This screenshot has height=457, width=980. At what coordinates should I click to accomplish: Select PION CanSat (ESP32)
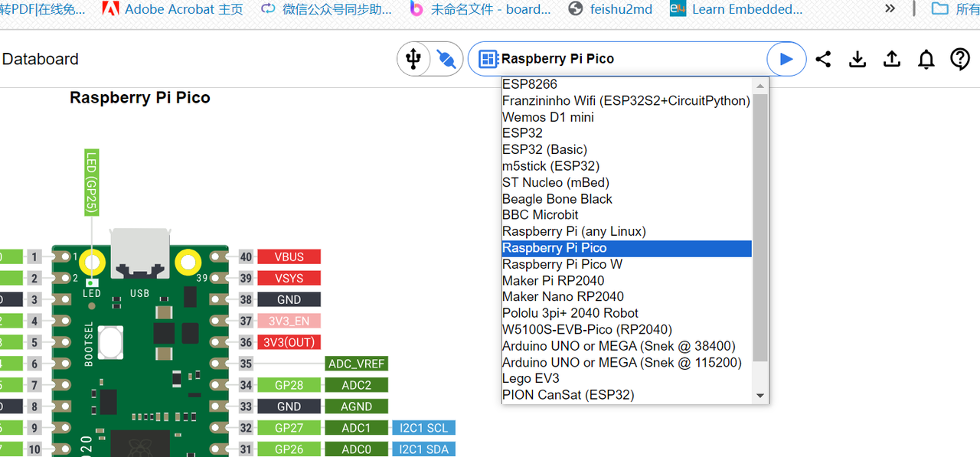pyautogui.click(x=626, y=395)
